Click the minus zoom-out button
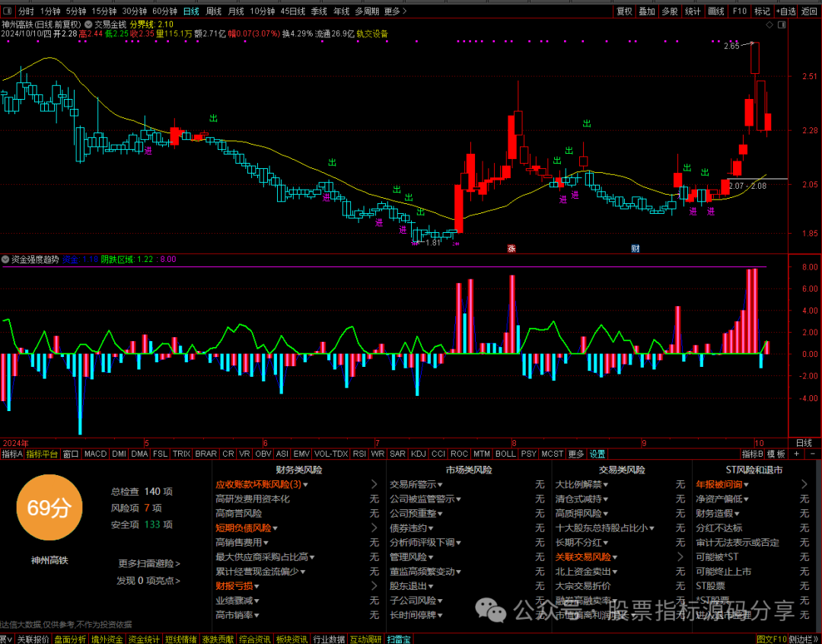 (x=813, y=454)
